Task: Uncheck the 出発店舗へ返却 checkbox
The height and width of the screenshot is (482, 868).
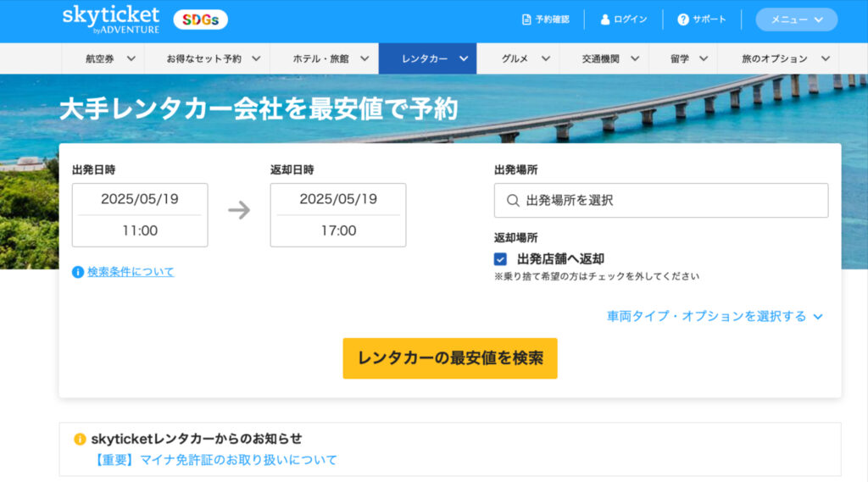Action: 500,259
